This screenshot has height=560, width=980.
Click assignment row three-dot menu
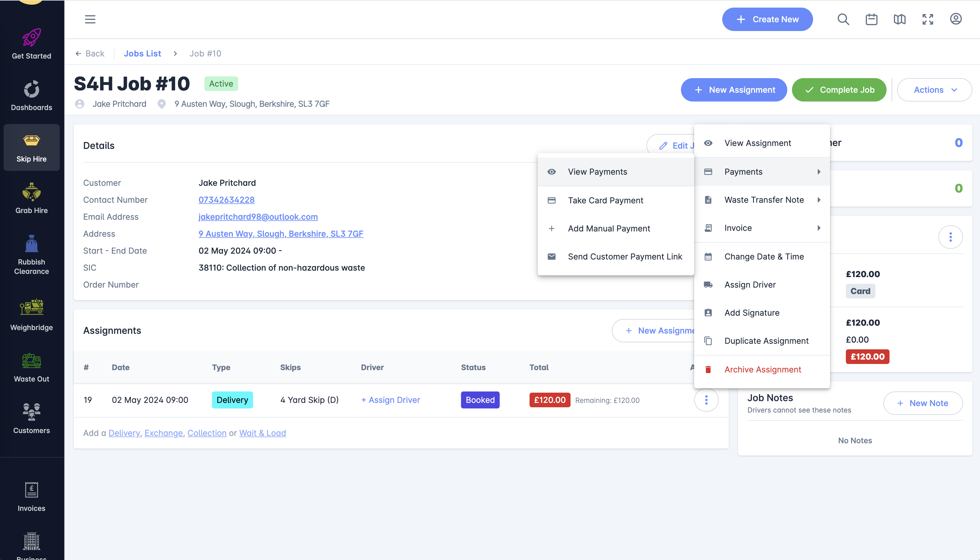706,400
